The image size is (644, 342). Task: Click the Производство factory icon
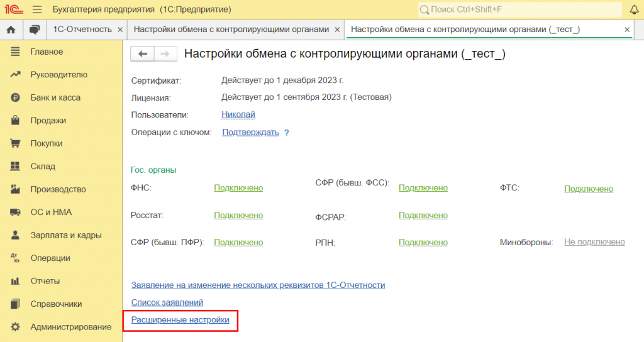pos(15,189)
